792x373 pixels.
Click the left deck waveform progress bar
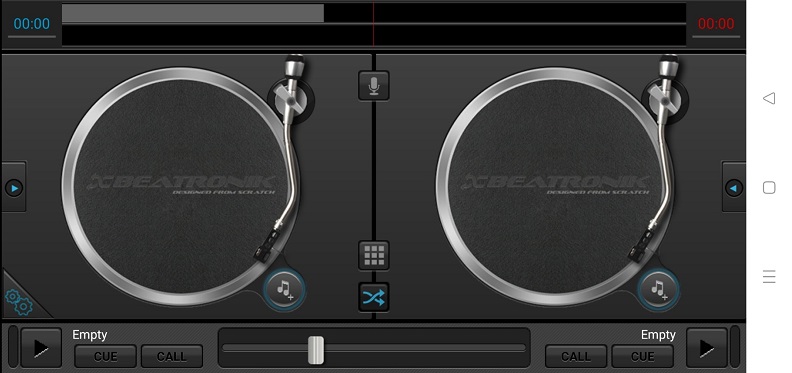(374, 14)
